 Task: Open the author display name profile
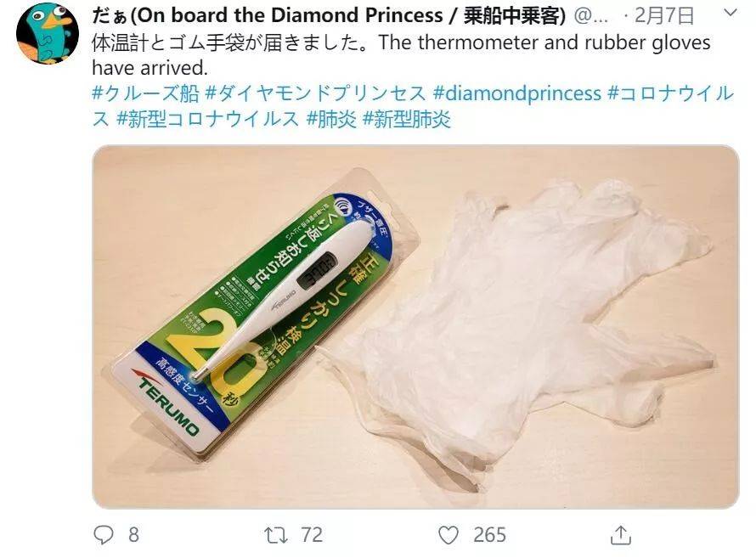[x=329, y=15]
